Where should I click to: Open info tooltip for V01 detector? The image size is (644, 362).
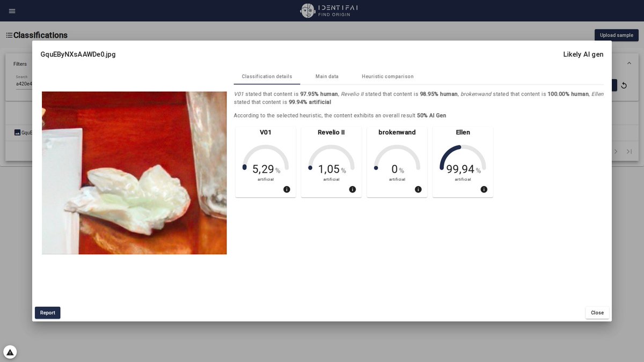(287, 189)
